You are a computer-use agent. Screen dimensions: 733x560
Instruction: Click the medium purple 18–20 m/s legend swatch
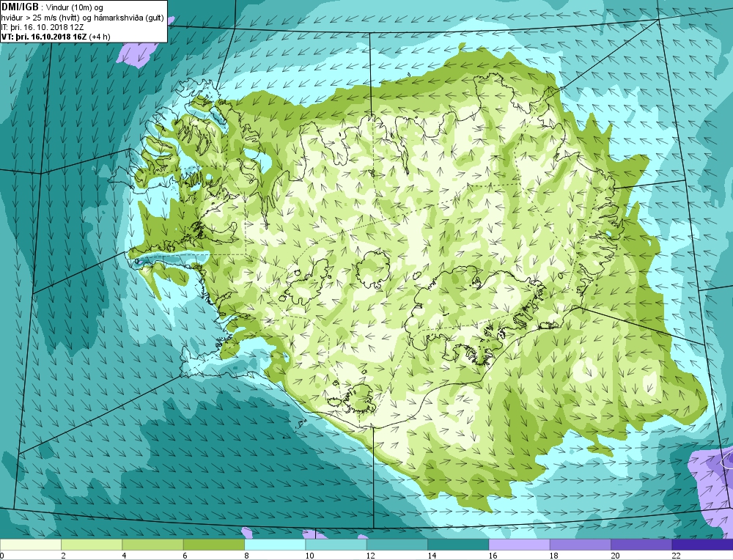[581, 545]
